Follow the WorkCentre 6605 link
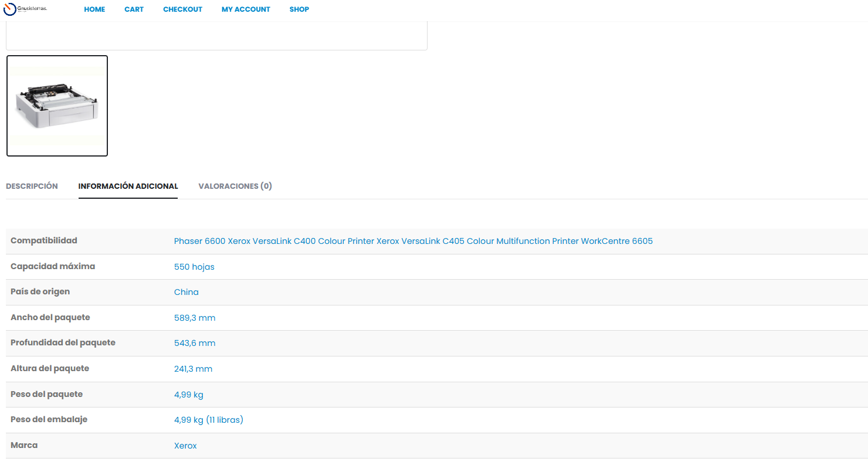 tap(616, 242)
